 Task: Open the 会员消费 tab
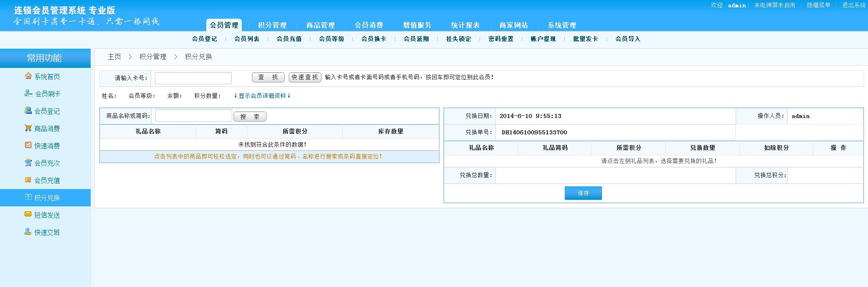coord(369,25)
